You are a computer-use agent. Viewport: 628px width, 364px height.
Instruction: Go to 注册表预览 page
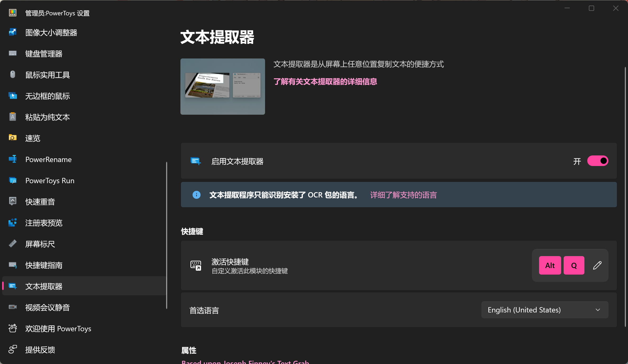tap(84, 223)
